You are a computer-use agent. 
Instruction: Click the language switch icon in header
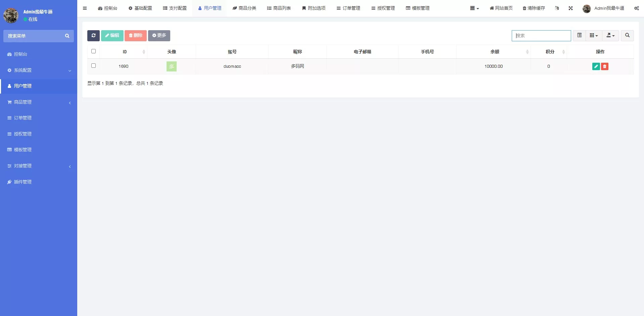coord(557,8)
